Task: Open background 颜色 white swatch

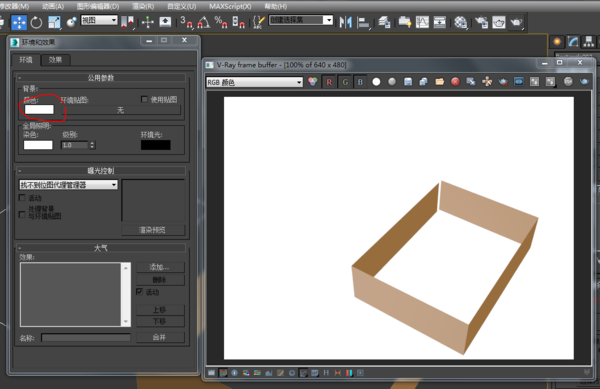Action: pyautogui.click(x=39, y=109)
